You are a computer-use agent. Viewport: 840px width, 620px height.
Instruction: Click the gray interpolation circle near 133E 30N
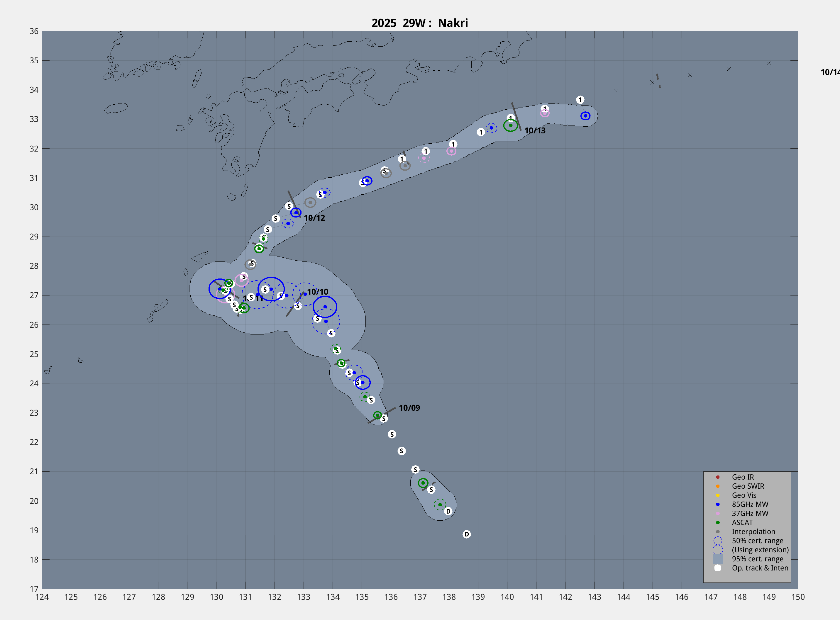click(310, 203)
